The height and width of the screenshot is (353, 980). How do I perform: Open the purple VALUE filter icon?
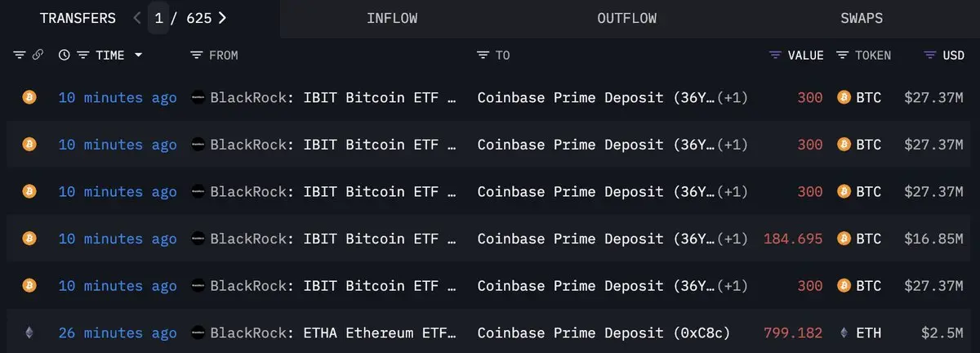click(775, 55)
